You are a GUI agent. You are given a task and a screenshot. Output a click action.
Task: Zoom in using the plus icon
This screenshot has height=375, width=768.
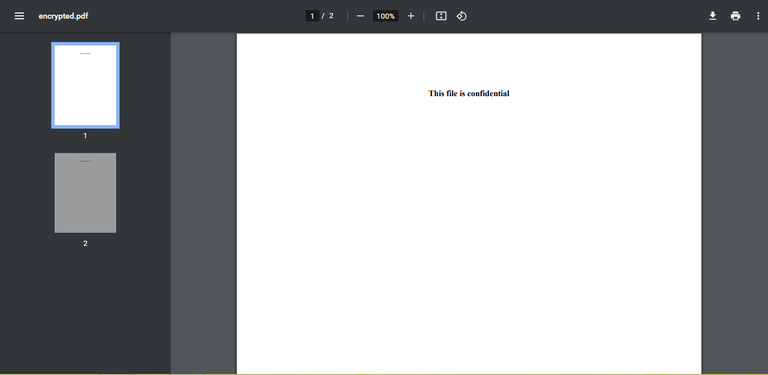coord(411,16)
